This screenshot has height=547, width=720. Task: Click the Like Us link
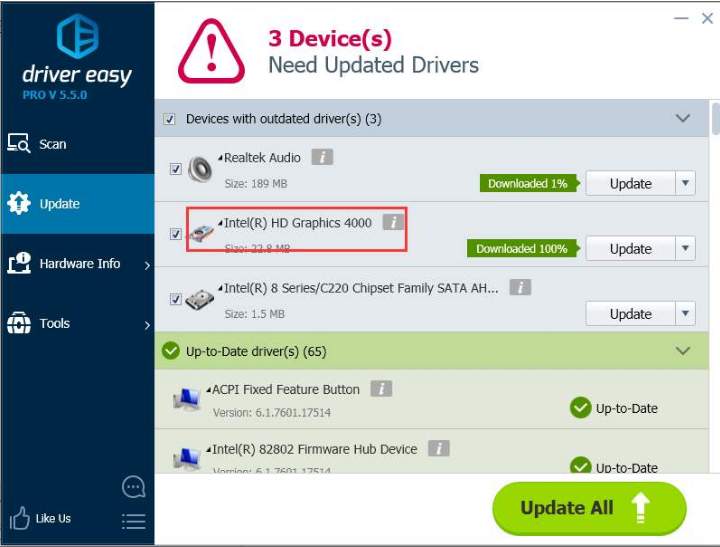[x=53, y=518]
